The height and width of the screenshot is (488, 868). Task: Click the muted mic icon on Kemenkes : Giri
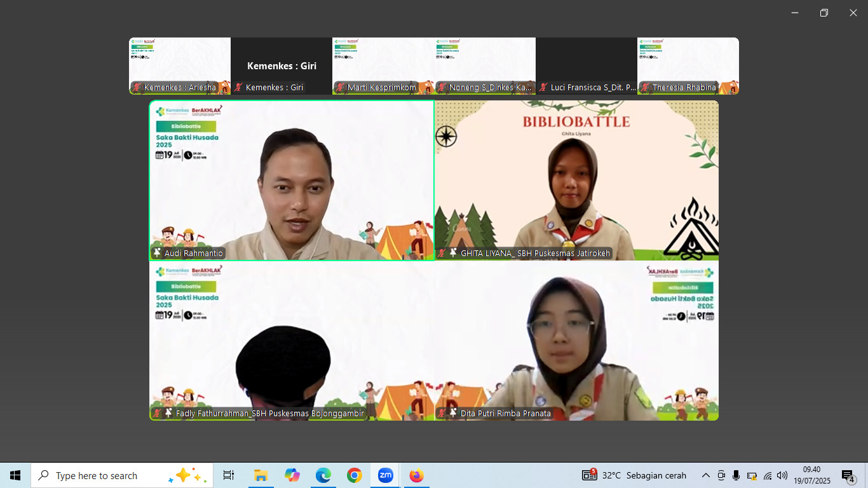coord(238,87)
